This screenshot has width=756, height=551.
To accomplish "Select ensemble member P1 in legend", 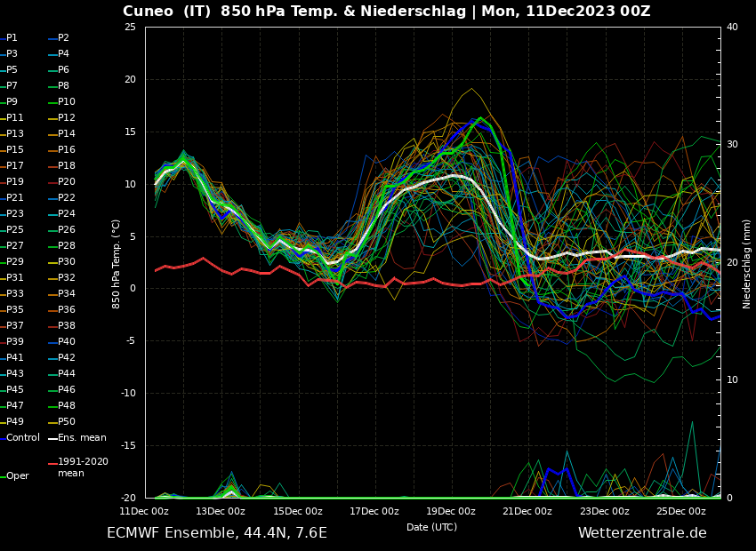I will click(x=12, y=38).
